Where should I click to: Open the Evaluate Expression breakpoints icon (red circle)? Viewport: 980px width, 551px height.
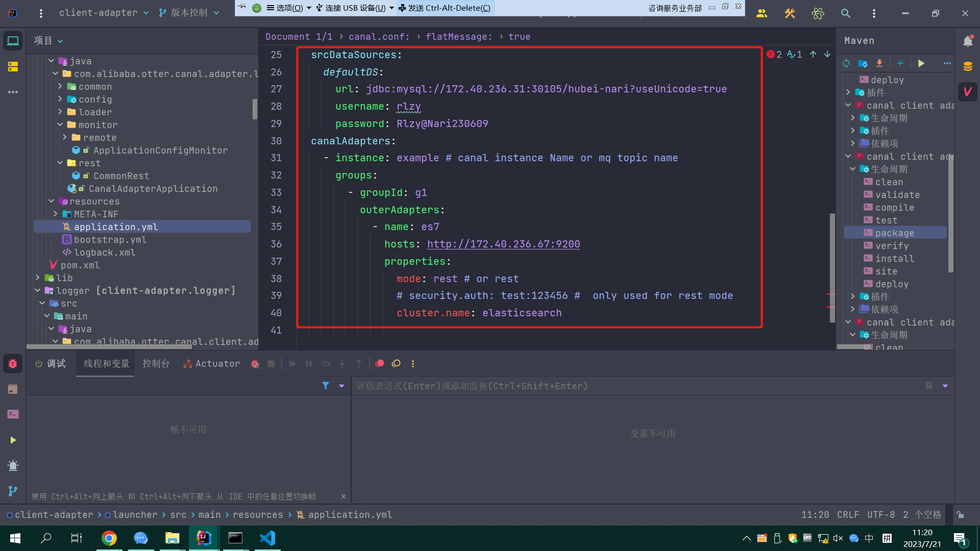click(379, 363)
